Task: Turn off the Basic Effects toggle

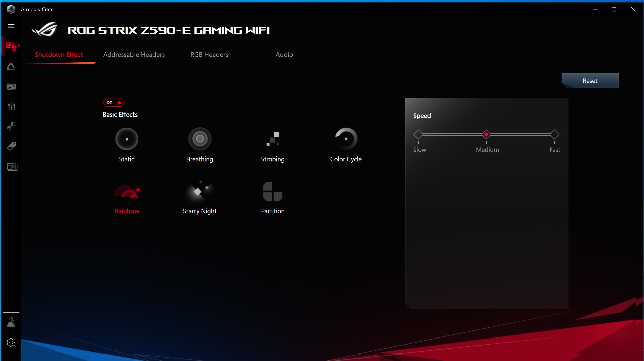Action: click(113, 102)
